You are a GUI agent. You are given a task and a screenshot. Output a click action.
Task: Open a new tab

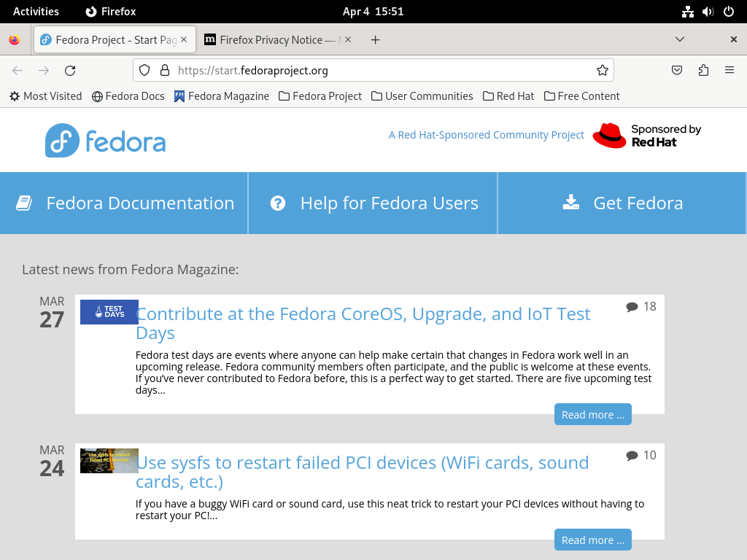click(376, 40)
